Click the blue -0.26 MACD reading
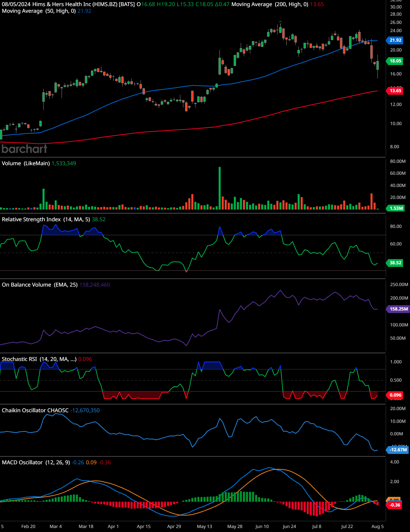 (78, 463)
